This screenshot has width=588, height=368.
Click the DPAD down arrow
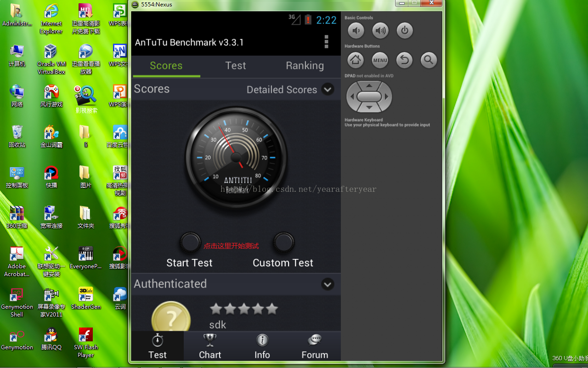point(369,108)
